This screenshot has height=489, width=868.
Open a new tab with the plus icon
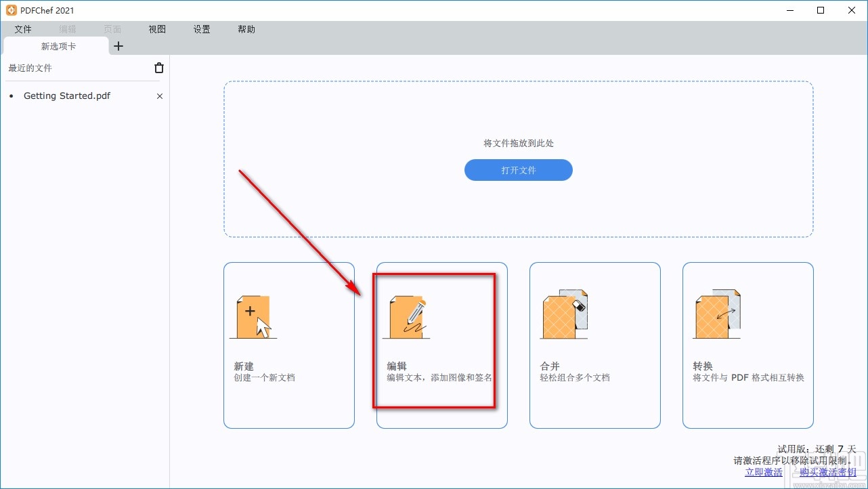click(118, 46)
